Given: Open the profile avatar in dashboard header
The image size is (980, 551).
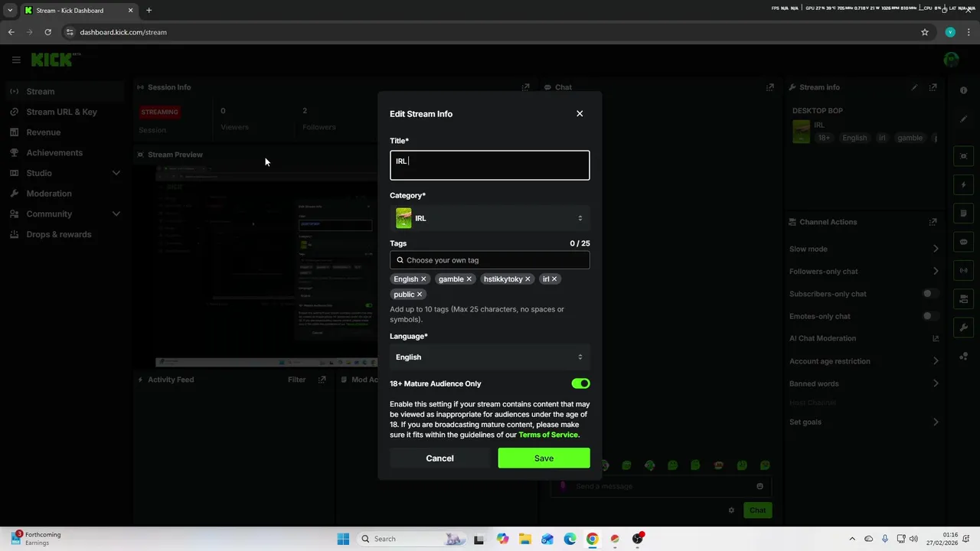Looking at the screenshot, I should tap(951, 60).
